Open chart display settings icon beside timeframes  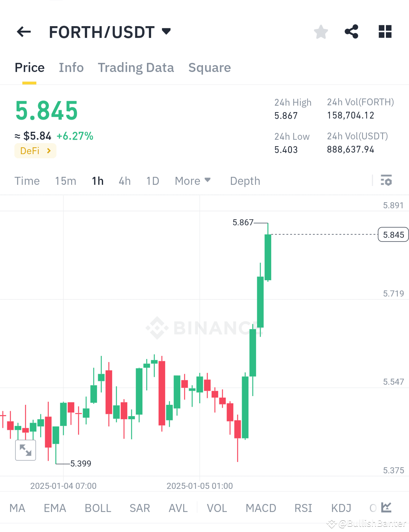[386, 181]
